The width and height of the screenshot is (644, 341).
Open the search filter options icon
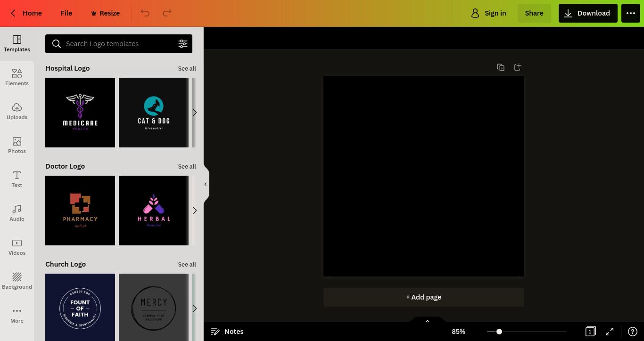click(x=183, y=44)
